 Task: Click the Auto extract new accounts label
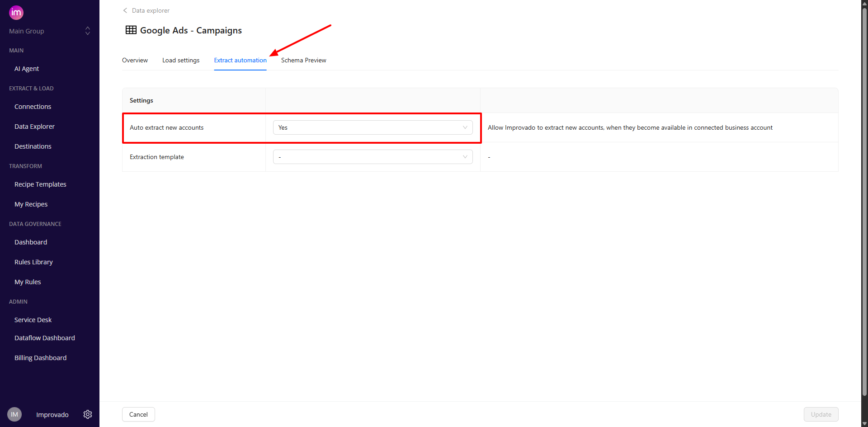pos(167,127)
